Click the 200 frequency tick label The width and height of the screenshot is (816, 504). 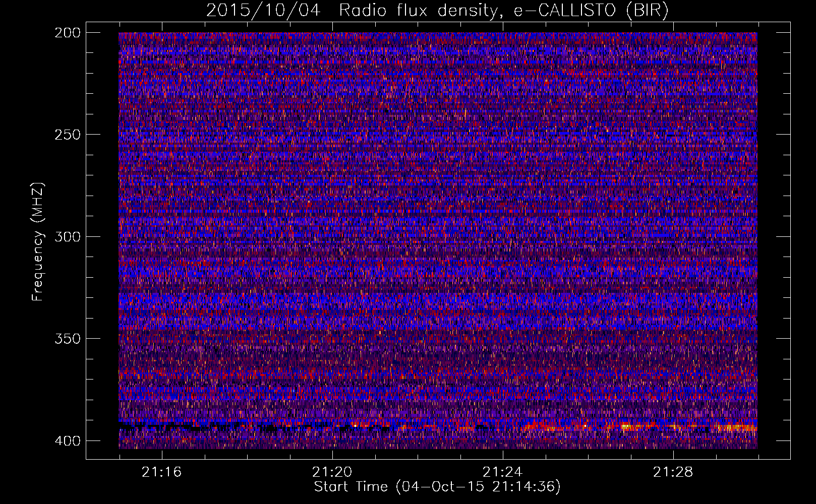click(x=68, y=33)
